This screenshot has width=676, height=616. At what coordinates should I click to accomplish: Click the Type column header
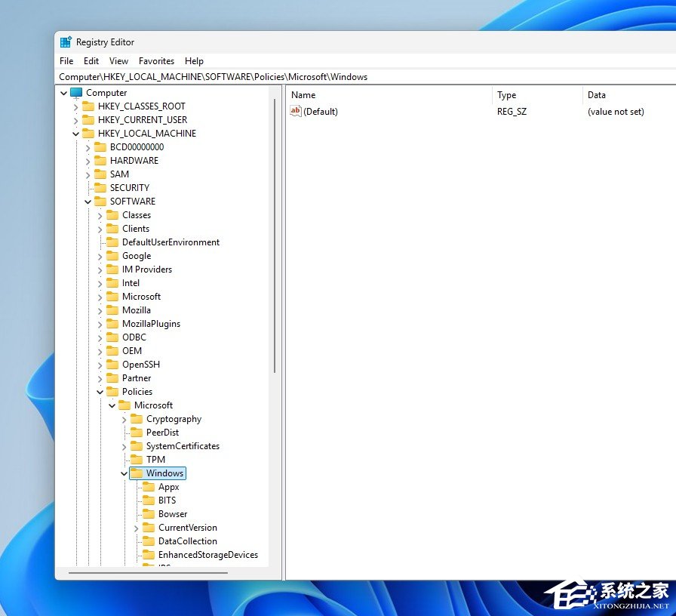(537, 95)
